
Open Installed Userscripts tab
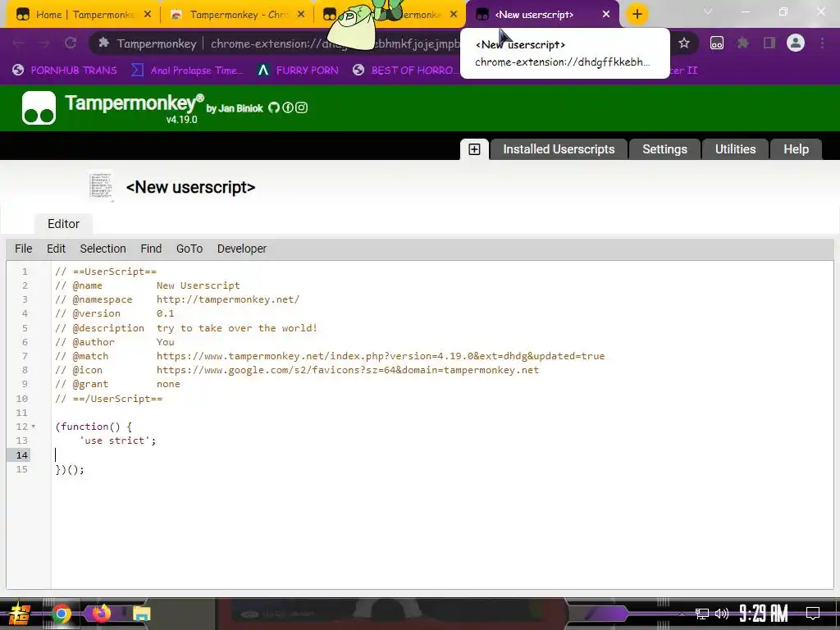pyautogui.click(x=558, y=149)
